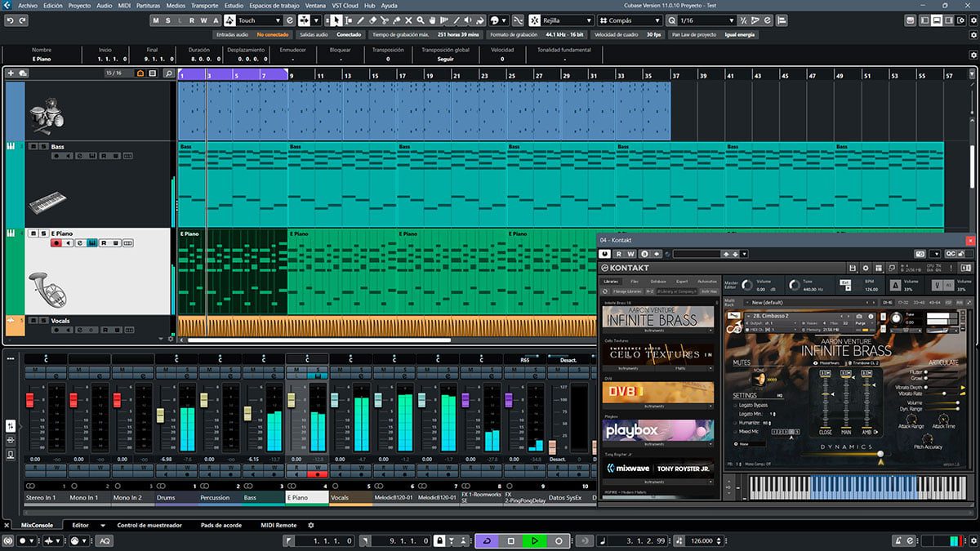Screen dimensions: 980x551
Task: Click the transport metronome click icon
Action: point(899,540)
